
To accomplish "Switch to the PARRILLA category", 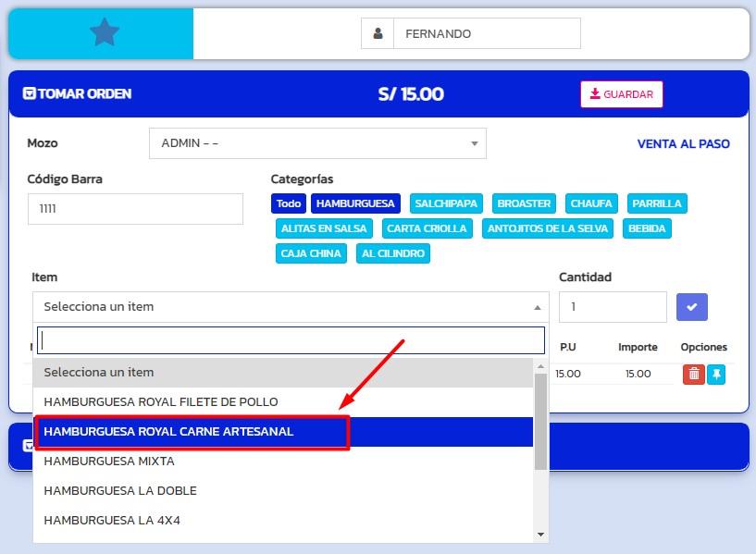I will coord(657,203).
